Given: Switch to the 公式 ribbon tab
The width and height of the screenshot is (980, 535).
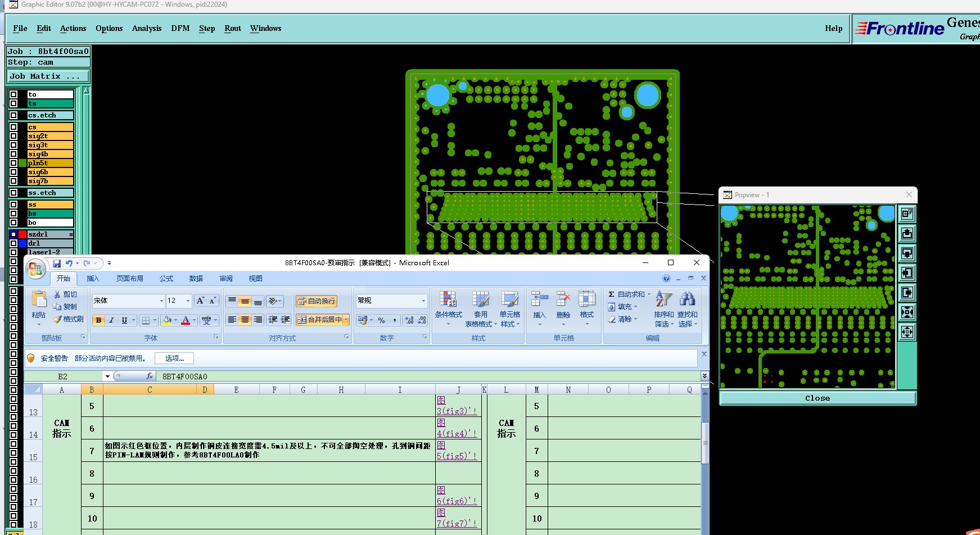Looking at the screenshot, I should [x=166, y=278].
